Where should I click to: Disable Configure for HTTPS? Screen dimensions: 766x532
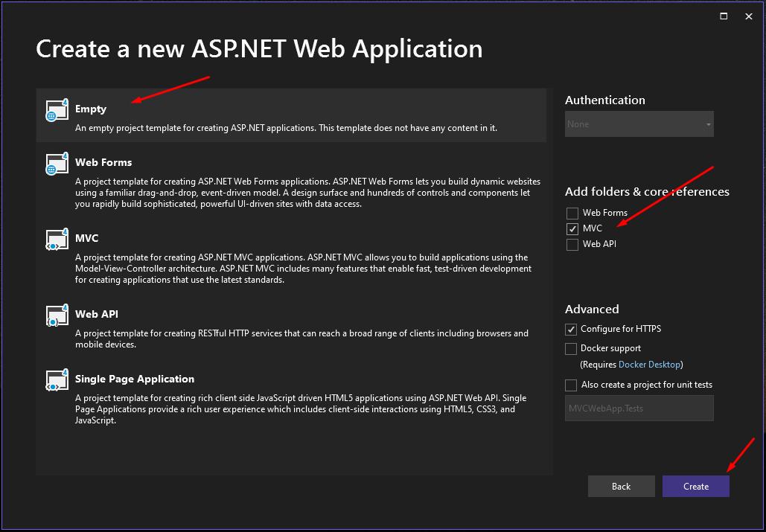[571, 329]
